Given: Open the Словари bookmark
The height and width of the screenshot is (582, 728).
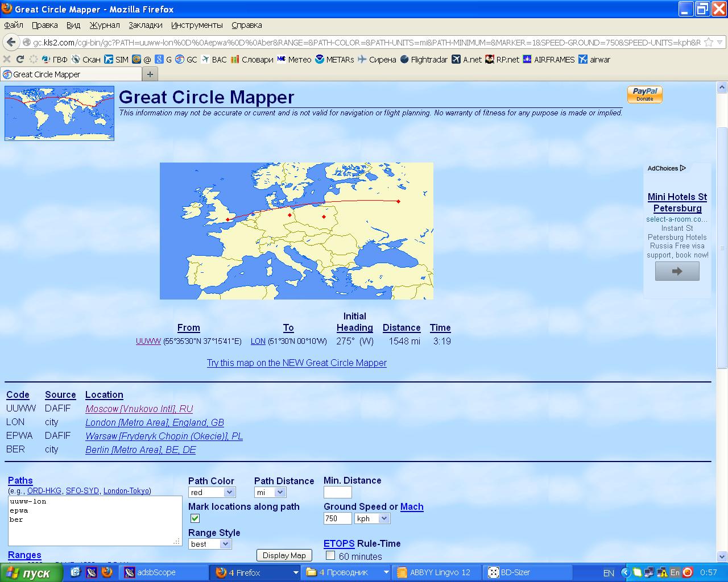Looking at the screenshot, I should pos(252,59).
